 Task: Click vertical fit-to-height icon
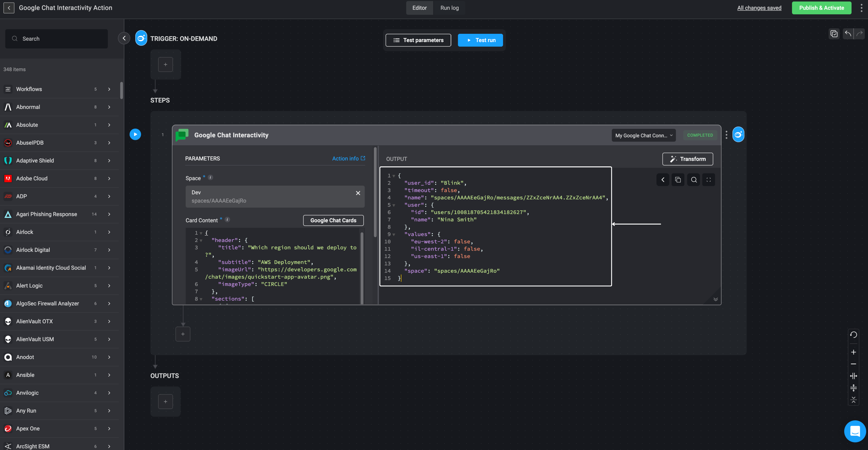[x=854, y=388]
